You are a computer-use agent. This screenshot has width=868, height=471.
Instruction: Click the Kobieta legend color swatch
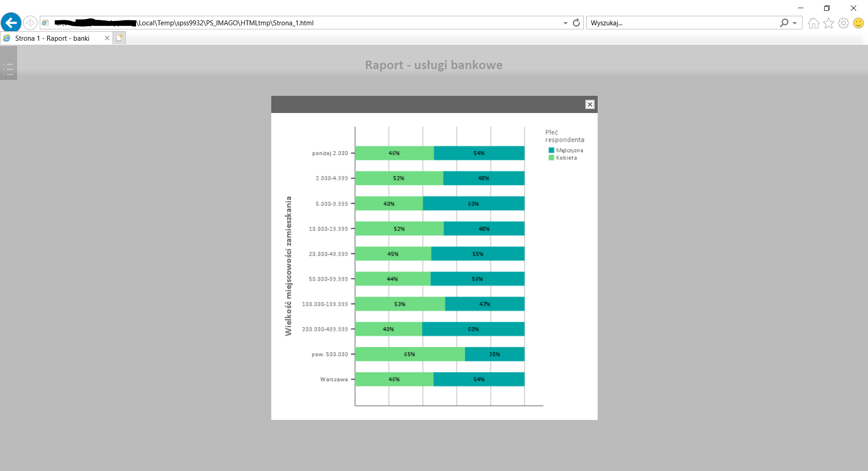click(x=552, y=158)
